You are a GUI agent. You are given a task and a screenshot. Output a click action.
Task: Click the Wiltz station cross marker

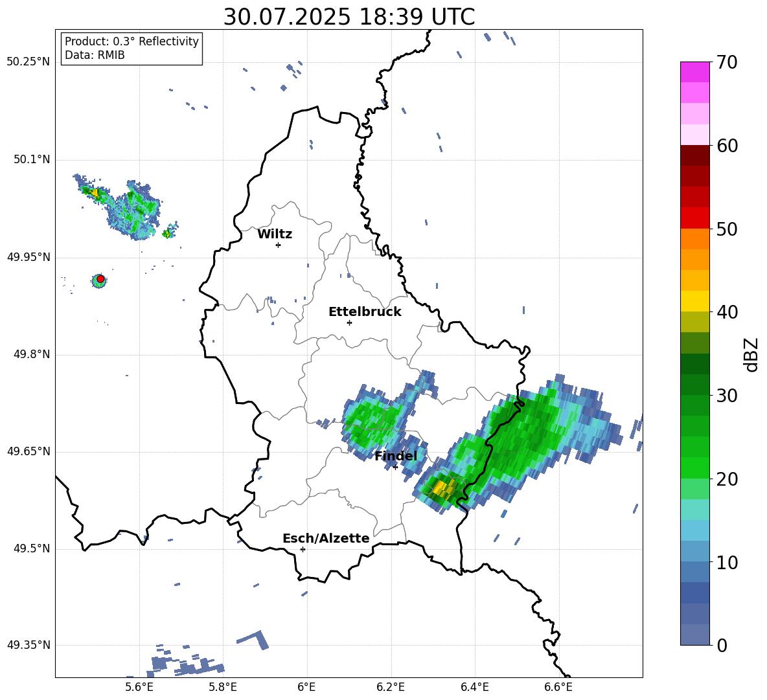coord(278,245)
